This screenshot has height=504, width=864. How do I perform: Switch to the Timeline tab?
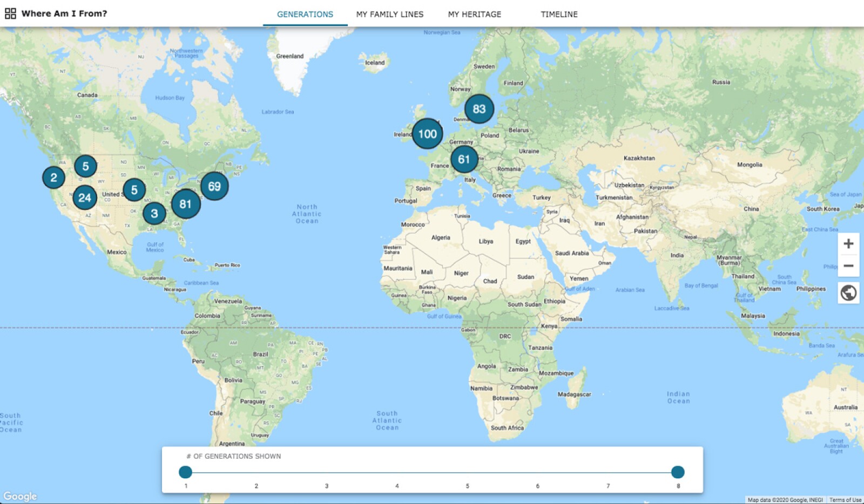[559, 15]
